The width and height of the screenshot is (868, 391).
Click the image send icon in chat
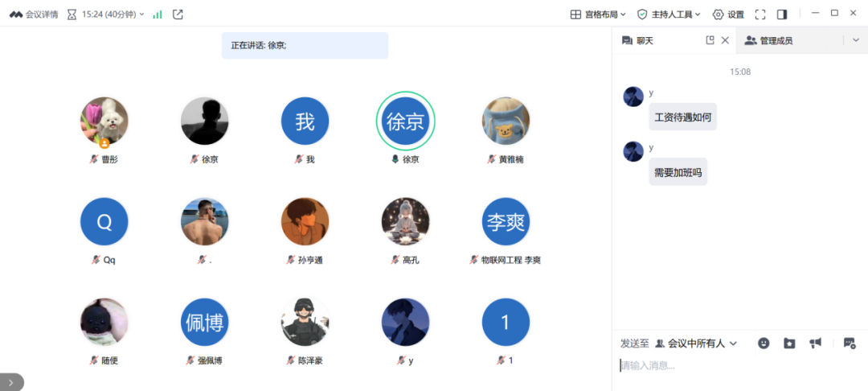pyautogui.click(x=850, y=344)
